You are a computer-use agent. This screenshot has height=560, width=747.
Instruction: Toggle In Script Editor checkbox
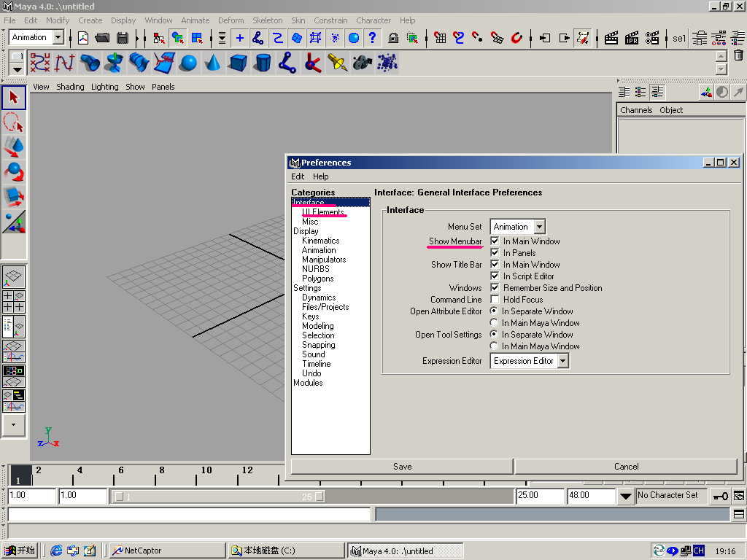pyautogui.click(x=495, y=276)
